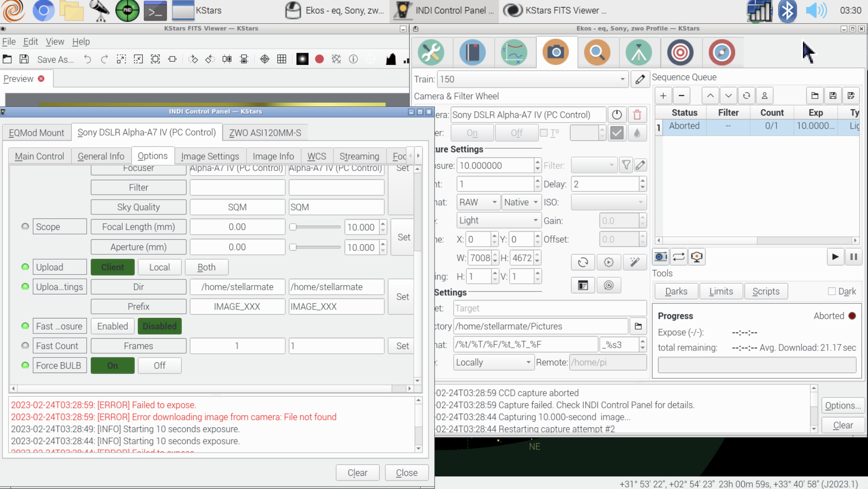Open the RAW format dropdown
868x489 pixels.
pos(478,202)
